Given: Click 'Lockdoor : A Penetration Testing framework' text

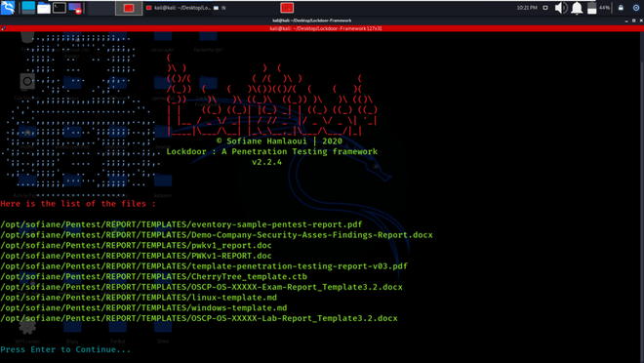Looking at the screenshot, I should (272, 151).
